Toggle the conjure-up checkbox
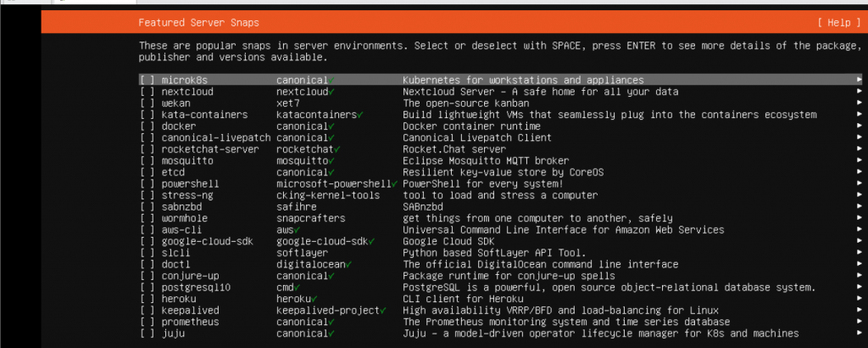Viewport: 868px width, 348px height. coord(147,275)
